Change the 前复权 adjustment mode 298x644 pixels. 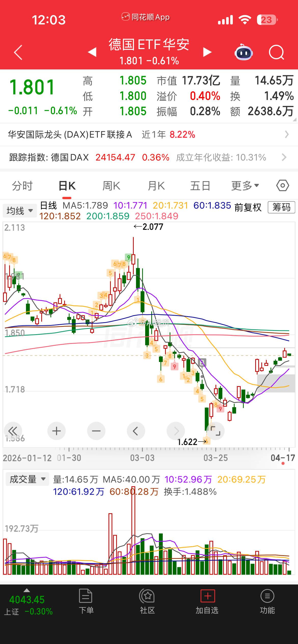(x=248, y=207)
